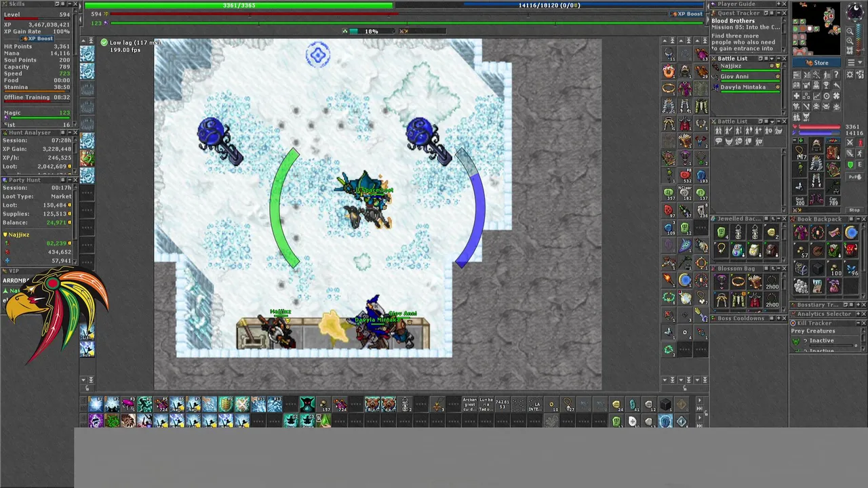This screenshot has height=488, width=868.
Task: Open the equipped backpack slot
Action: [x=833, y=152]
